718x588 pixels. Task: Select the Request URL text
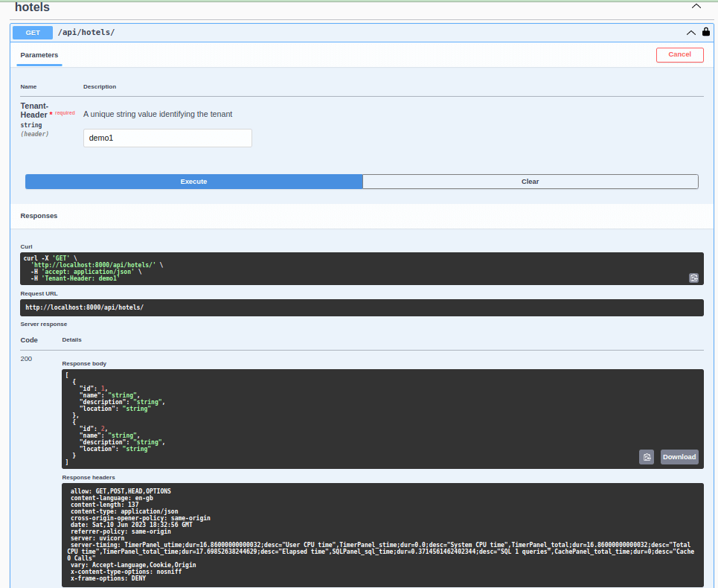pyautogui.click(x=362, y=307)
